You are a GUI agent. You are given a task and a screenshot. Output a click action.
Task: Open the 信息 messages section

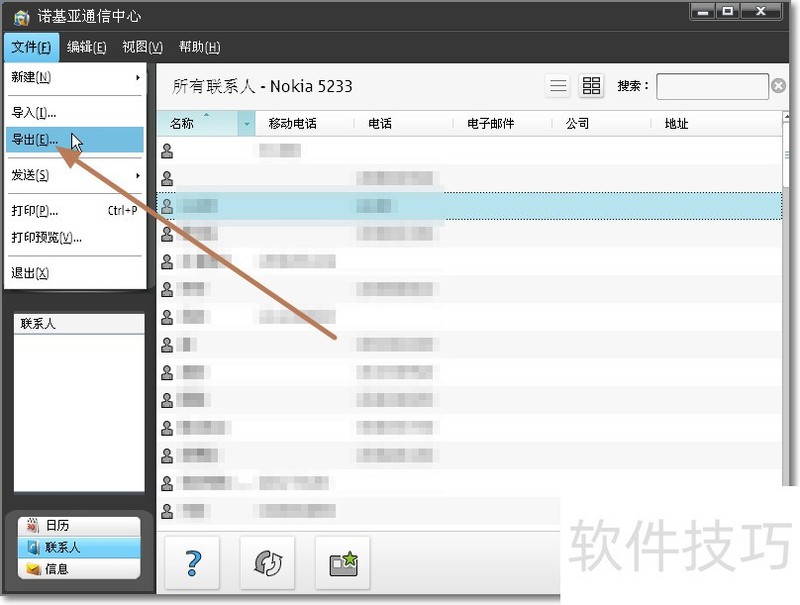[79, 569]
